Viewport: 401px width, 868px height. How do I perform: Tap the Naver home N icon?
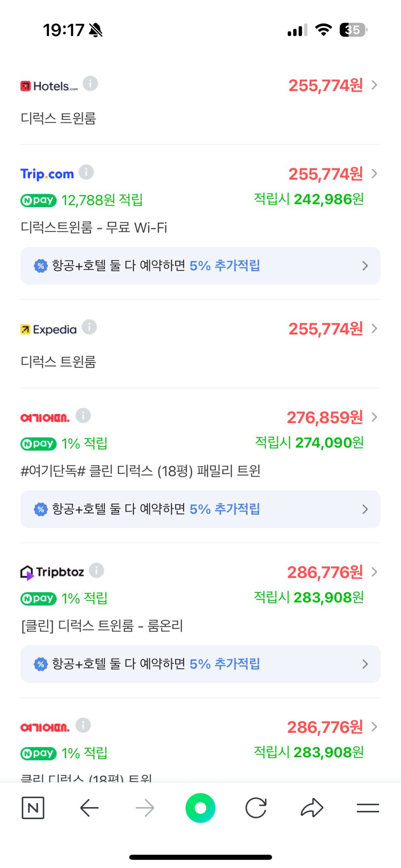click(33, 808)
